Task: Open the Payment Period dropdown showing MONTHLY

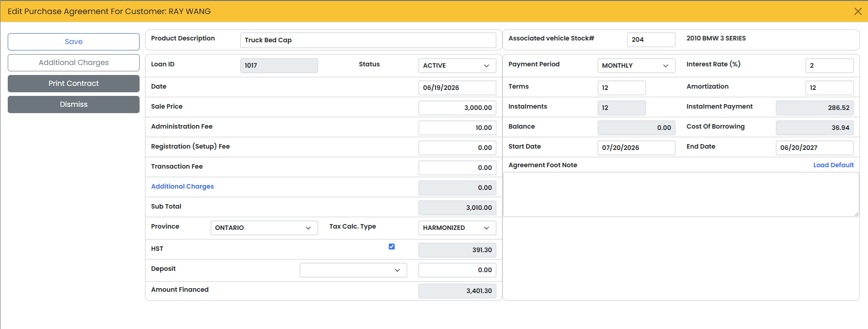Action: point(636,65)
